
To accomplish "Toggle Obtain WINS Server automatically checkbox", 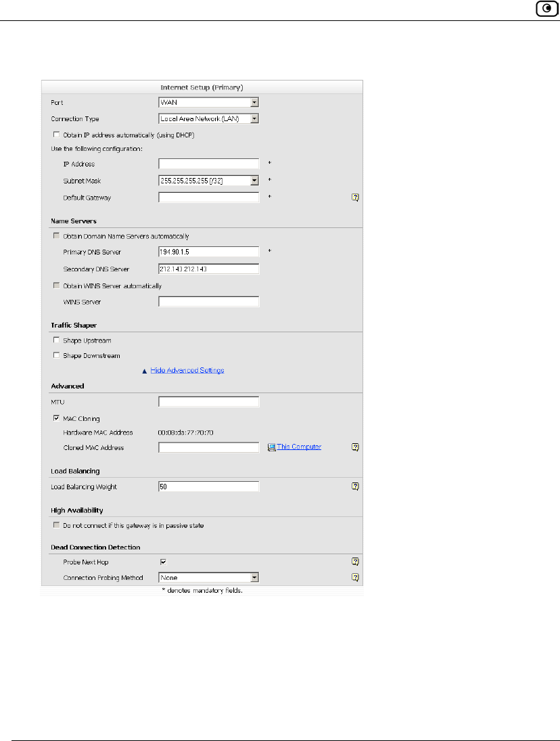I will click(57, 286).
